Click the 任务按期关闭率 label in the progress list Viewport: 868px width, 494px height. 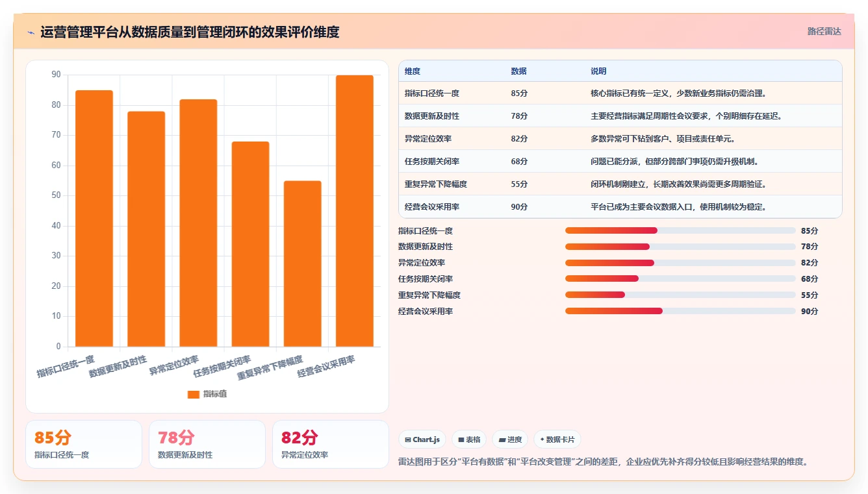tap(426, 278)
